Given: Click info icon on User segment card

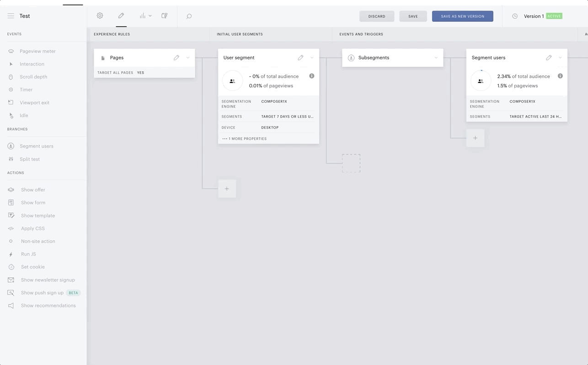Looking at the screenshot, I should tap(312, 76).
